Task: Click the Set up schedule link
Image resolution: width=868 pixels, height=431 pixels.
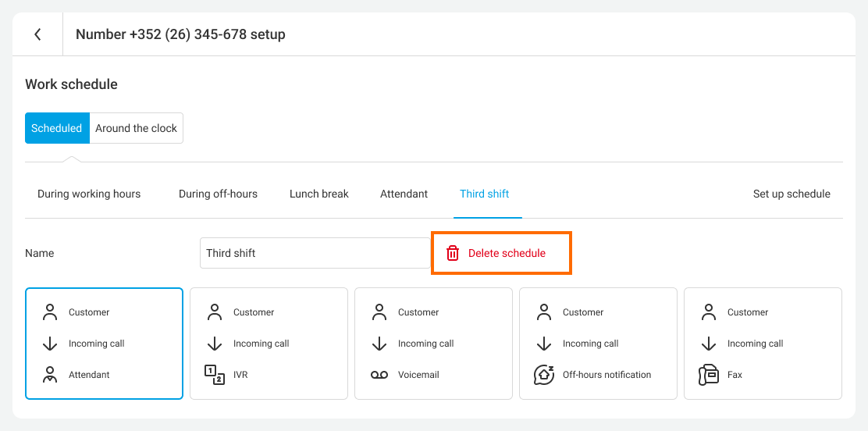Action: pos(792,194)
